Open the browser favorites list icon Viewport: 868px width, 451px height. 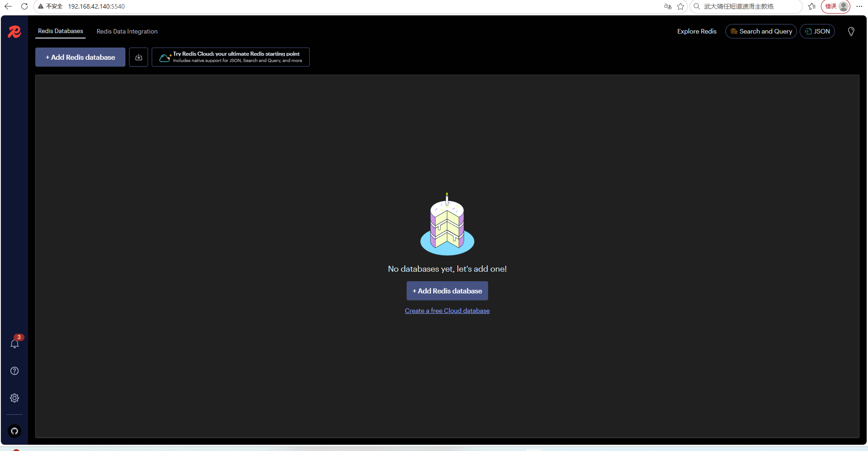coord(812,6)
